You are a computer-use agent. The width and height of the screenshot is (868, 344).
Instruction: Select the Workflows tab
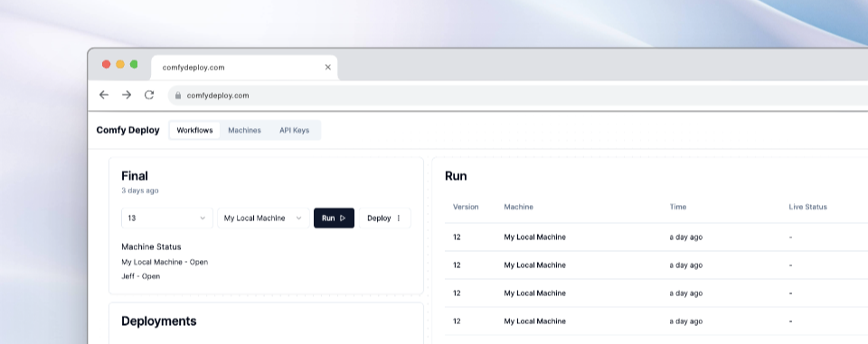point(195,131)
